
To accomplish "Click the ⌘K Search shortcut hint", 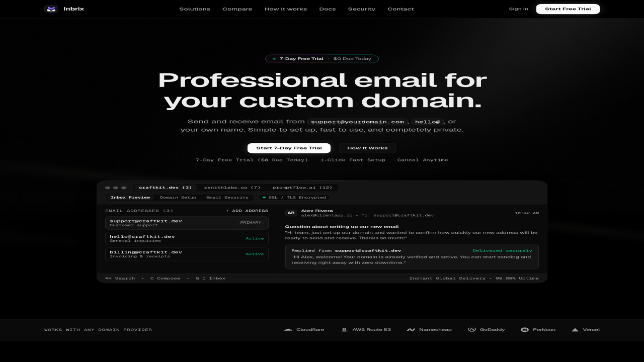I will 120,278.
